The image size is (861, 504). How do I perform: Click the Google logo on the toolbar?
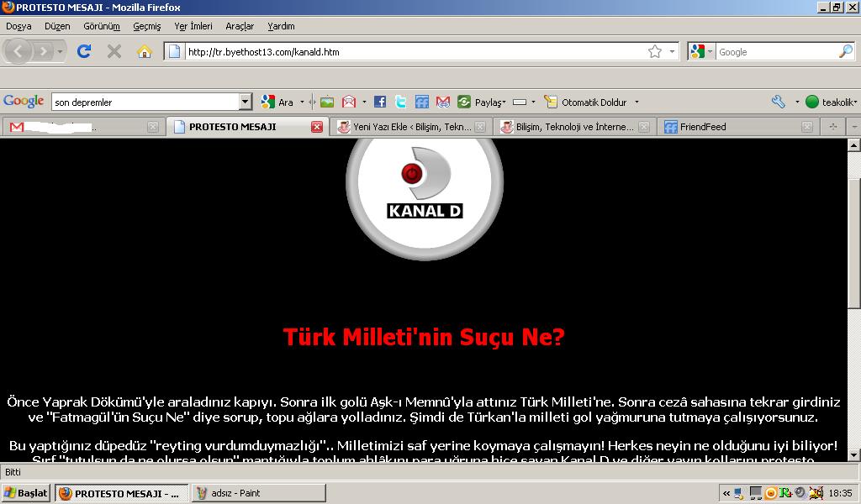(x=24, y=102)
